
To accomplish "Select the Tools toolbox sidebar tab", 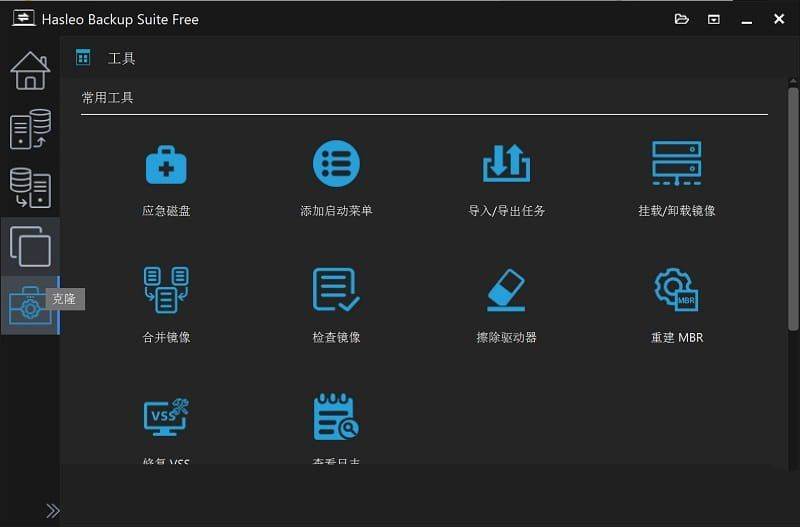I will [30, 306].
